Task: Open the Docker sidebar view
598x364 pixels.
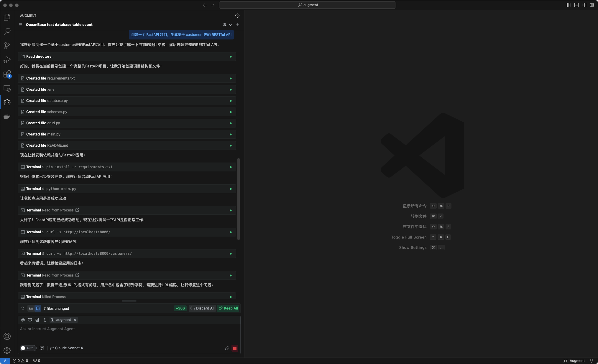Action: pyautogui.click(x=7, y=117)
